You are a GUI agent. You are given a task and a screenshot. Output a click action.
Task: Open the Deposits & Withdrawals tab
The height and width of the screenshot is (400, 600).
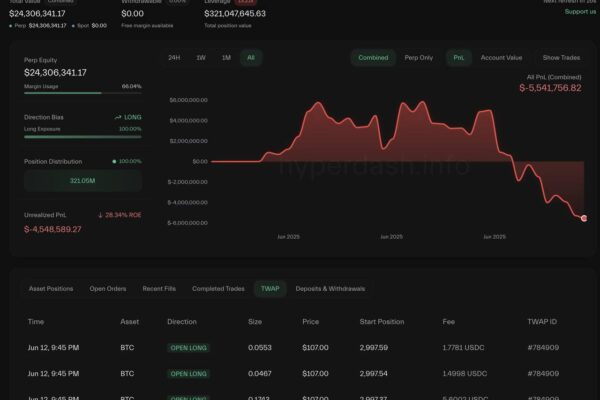point(330,289)
